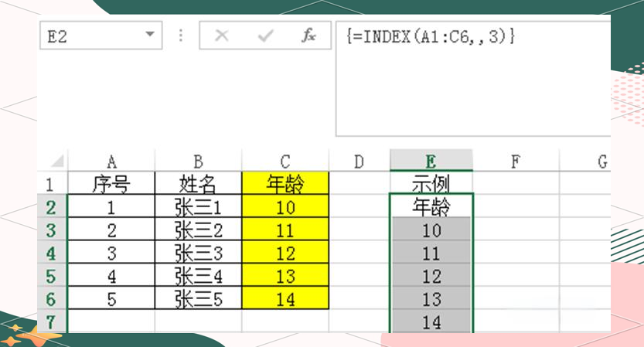The width and height of the screenshot is (644, 347).
Task: Click cell containing 张三4
Action: pos(199,276)
